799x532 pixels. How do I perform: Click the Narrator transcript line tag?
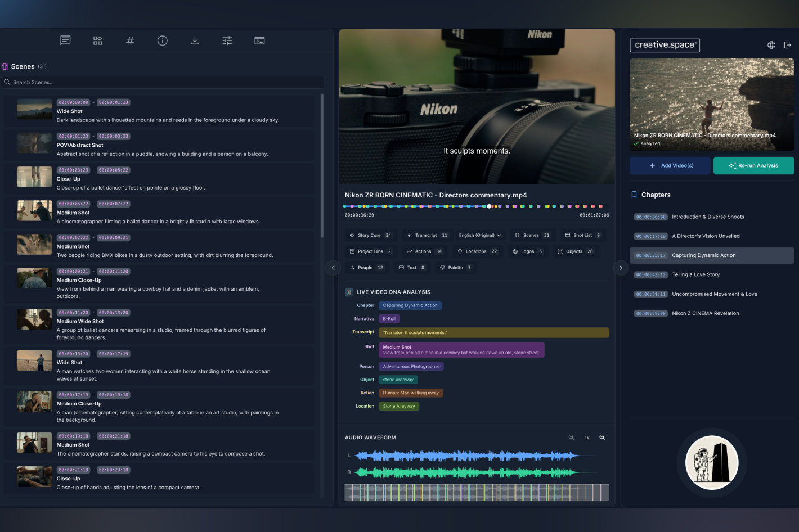click(493, 332)
